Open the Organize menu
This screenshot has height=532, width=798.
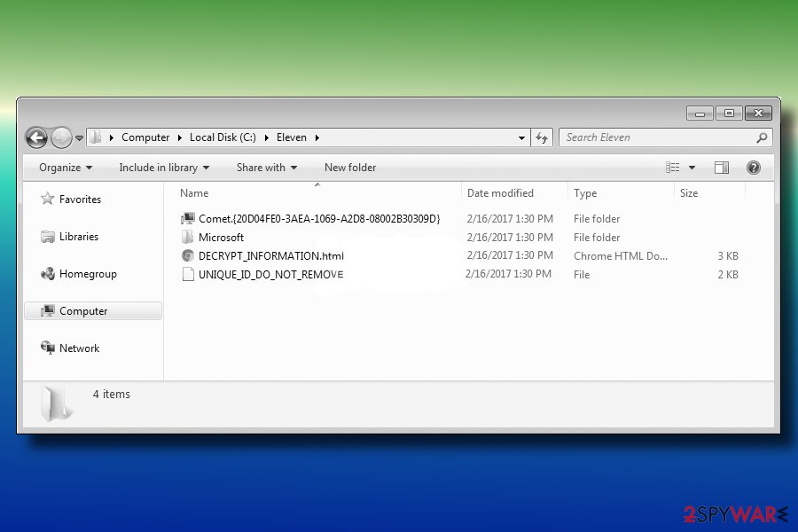click(65, 168)
